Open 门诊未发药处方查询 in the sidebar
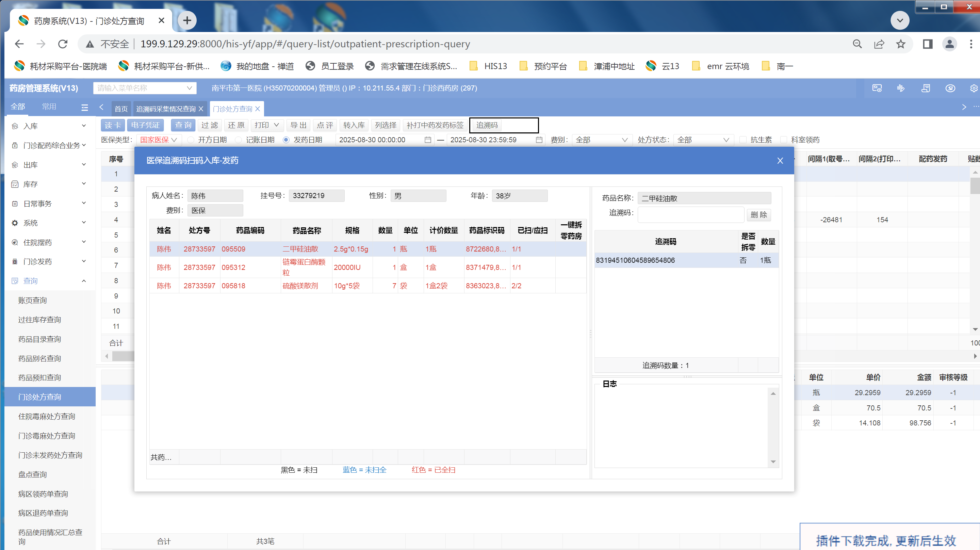 pyautogui.click(x=50, y=455)
